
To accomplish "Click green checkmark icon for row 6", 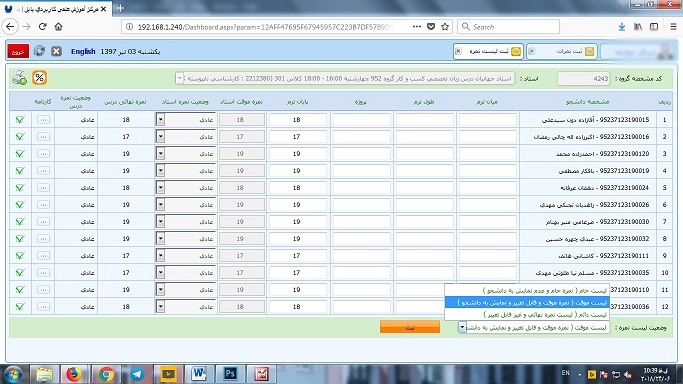I will tap(20, 205).
